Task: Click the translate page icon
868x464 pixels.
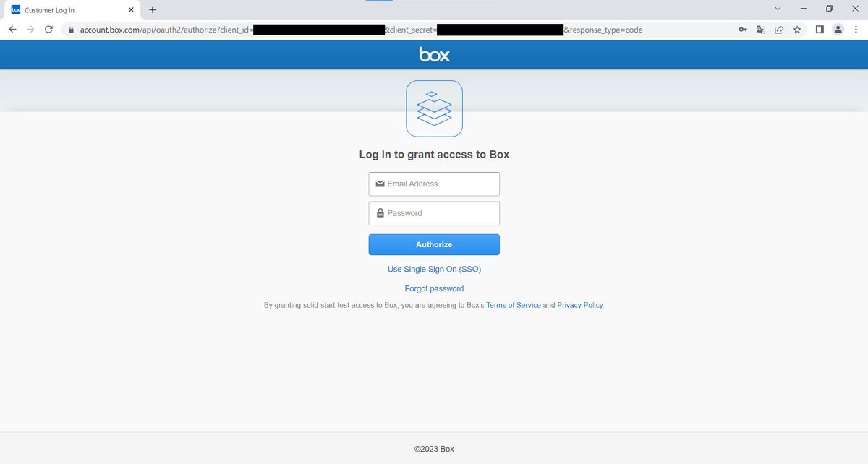Action: [x=761, y=30]
